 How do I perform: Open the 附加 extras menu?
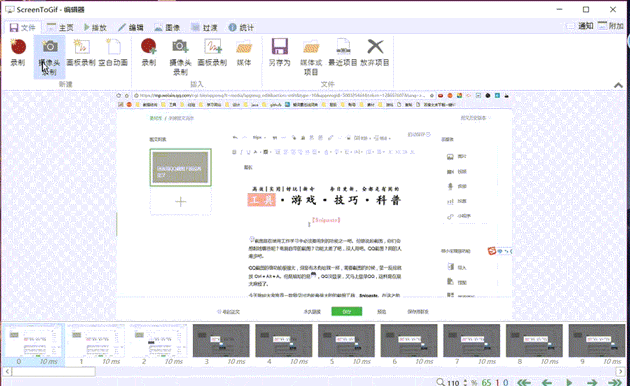click(611, 26)
